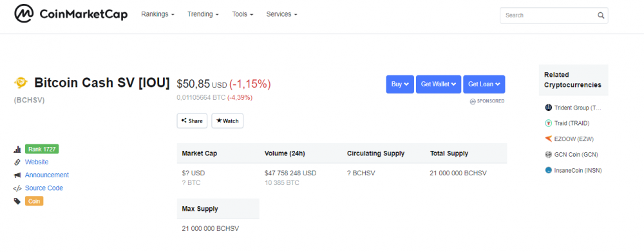Click the source code brackets icon

[17, 188]
